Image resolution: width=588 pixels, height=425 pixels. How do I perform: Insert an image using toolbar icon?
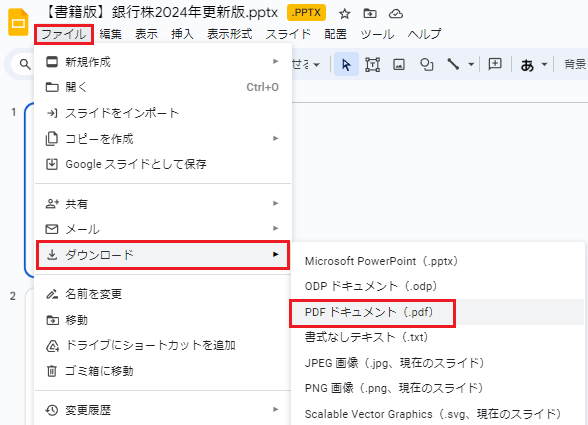(399, 65)
